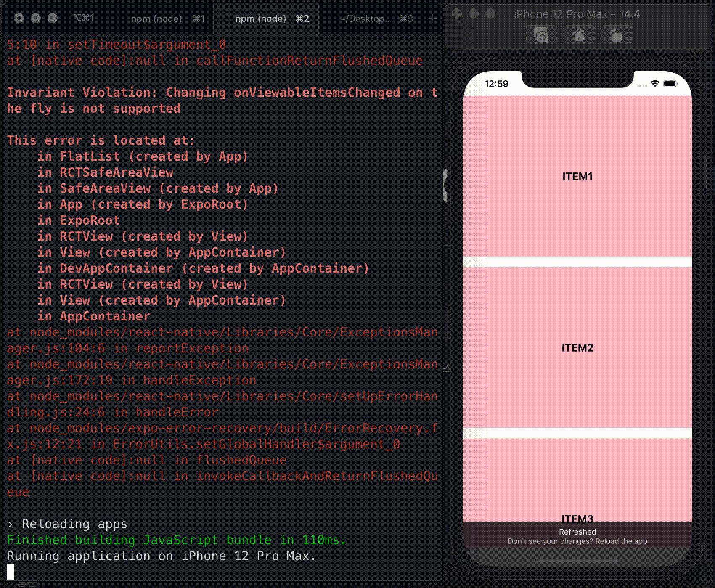715x588 pixels.
Task: Click the terminal cursor block at prompt
Action: pyautogui.click(x=11, y=572)
